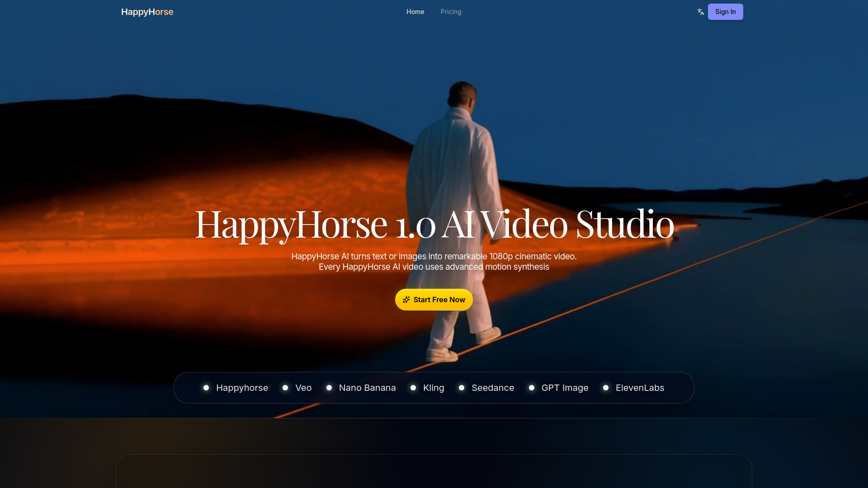Click the dot indicator beside ElevenLabs

606,388
